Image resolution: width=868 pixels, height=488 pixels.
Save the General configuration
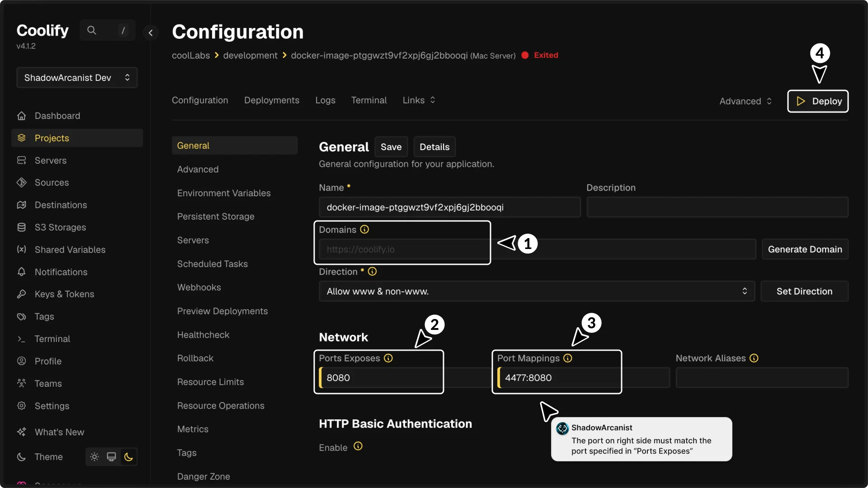[x=391, y=147]
